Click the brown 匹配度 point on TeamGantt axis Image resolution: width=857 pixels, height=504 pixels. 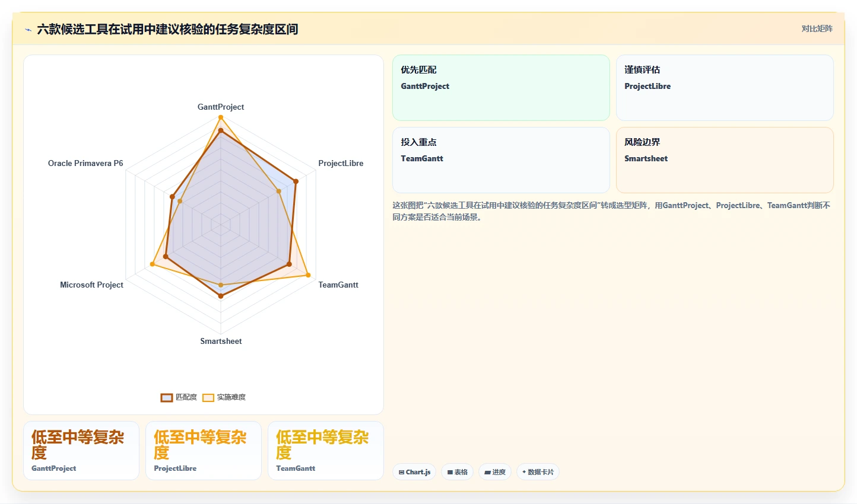click(x=290, y=264)
